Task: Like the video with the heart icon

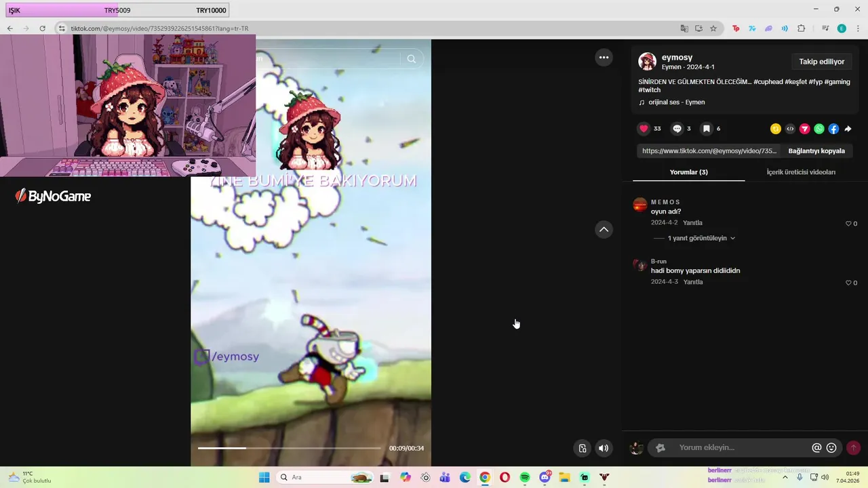Action: point(644,129)
